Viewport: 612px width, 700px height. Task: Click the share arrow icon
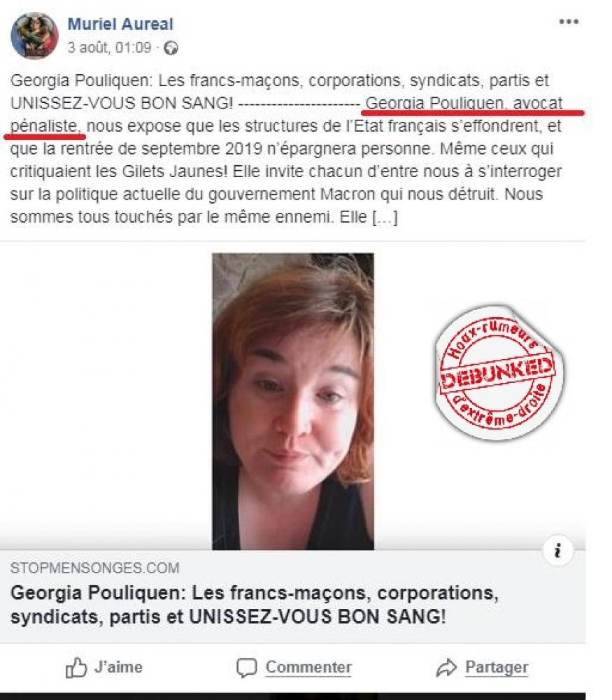[x=446, y=668]
